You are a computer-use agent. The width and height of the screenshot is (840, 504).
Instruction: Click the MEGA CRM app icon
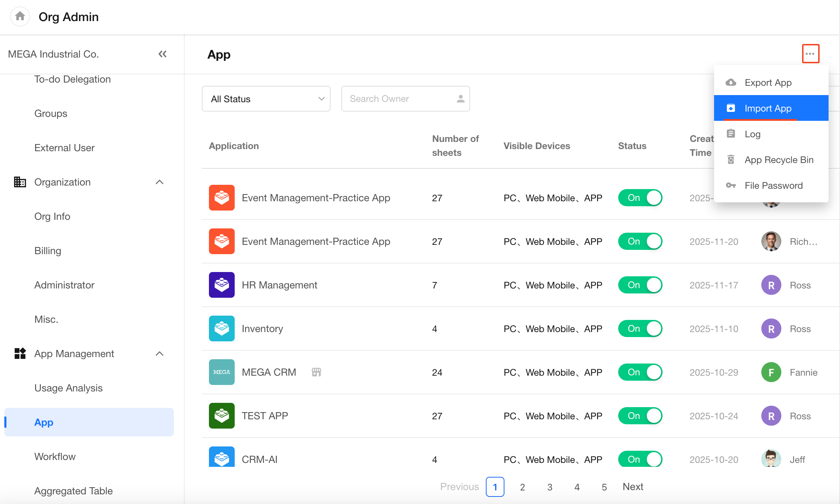(x=221, y=372)
